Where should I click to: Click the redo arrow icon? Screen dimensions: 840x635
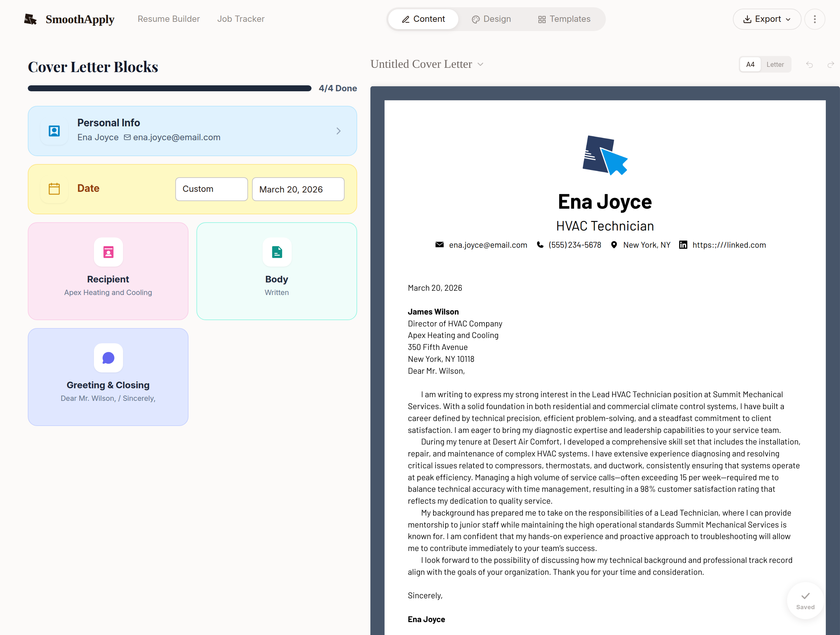point(830,64)
